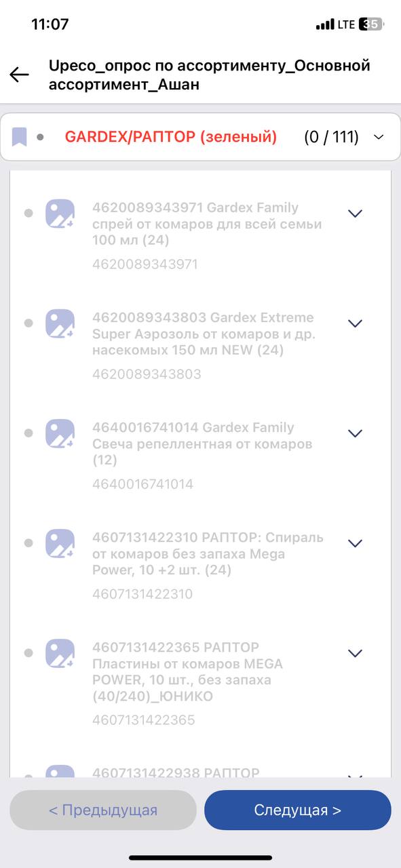Expand РАПТОР Пластины MEGA POWER details
Viewport: 401px width, 868px height.
(355, 653)
